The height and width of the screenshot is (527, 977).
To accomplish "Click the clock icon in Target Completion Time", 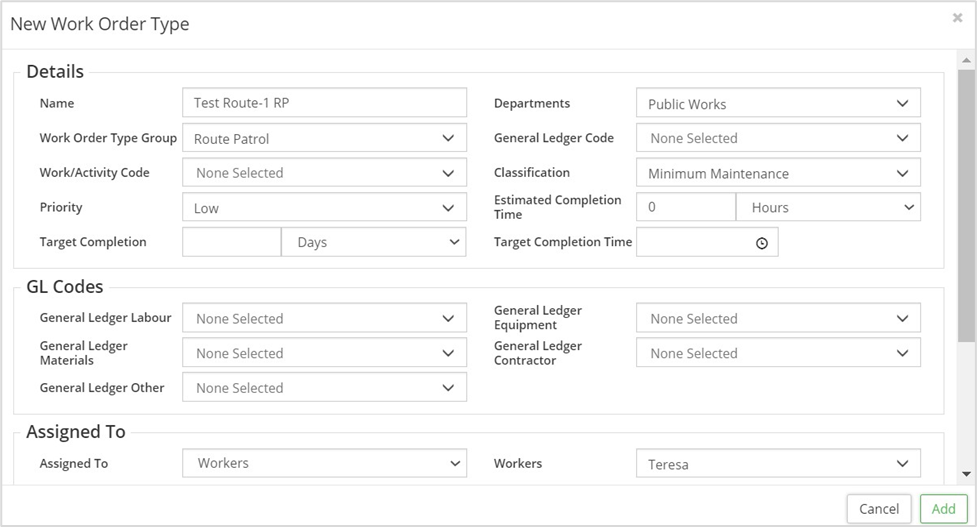I will (762, 243).
